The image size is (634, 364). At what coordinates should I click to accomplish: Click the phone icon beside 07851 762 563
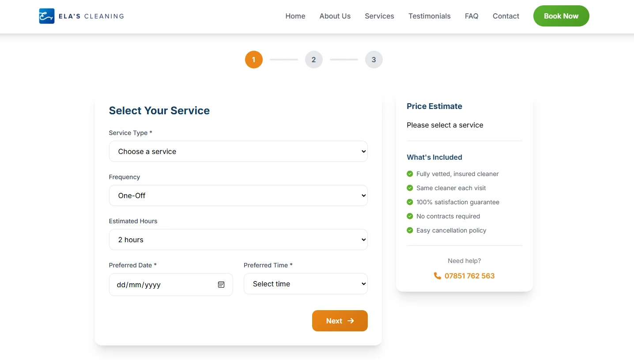point(437,276)
